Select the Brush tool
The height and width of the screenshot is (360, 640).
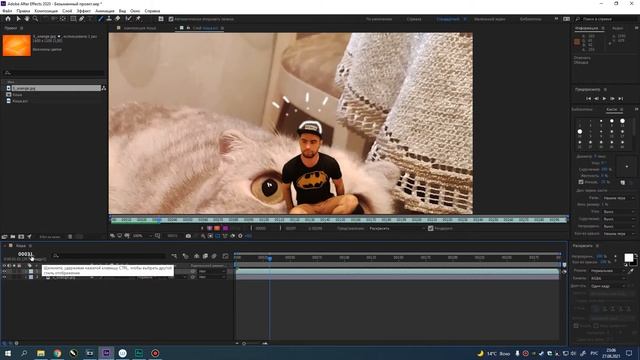tap(101, 19)
